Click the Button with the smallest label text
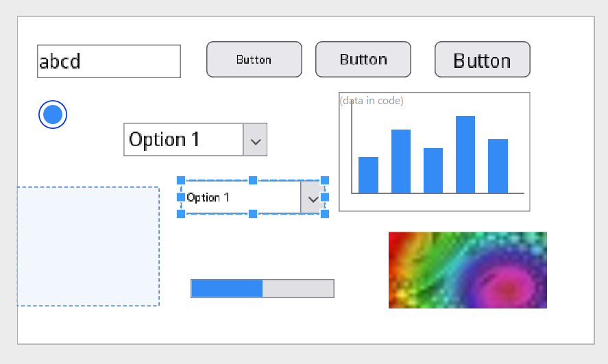608x364 pixels. pyautogui.click(x=254, y=60)
